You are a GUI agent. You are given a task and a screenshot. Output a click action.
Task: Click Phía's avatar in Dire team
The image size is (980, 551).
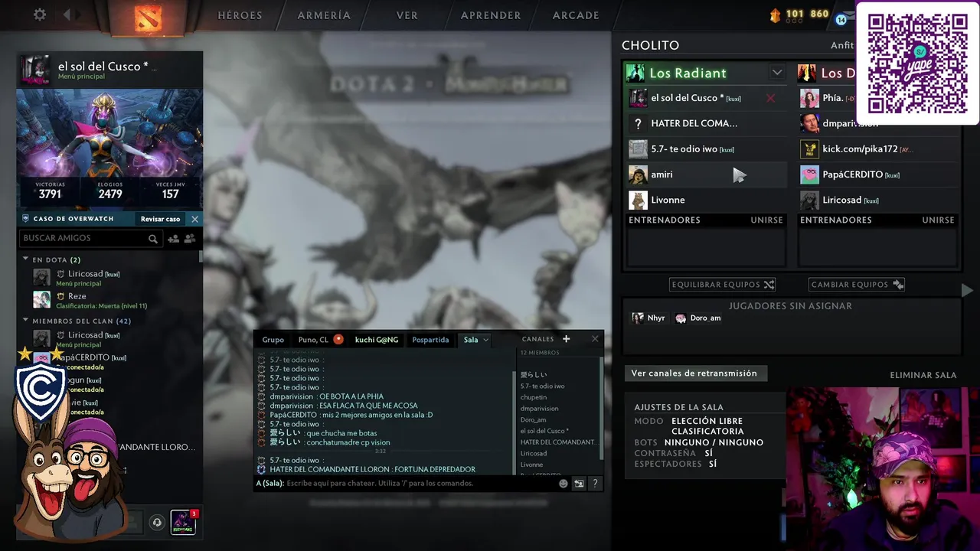tap(809, 98)
